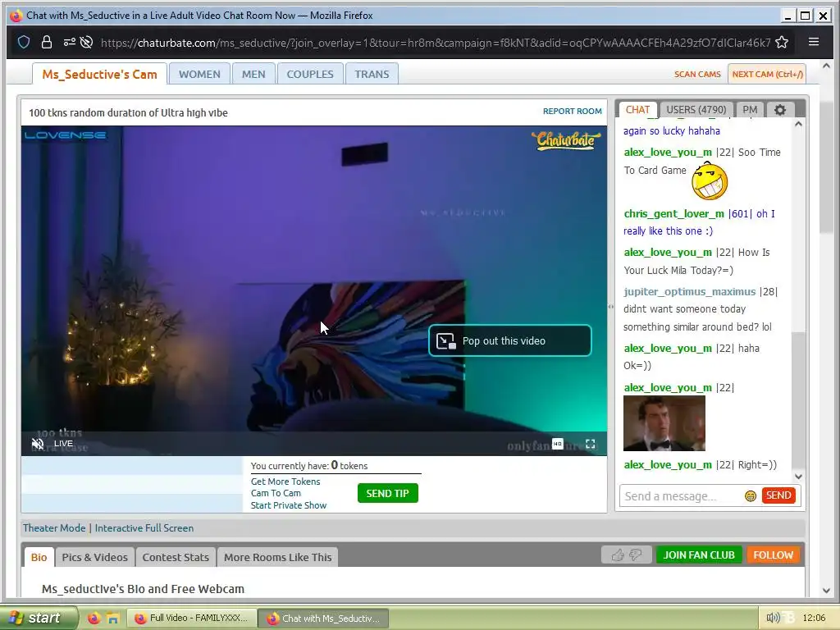Open site permissions icon in address bar
This screenshot has height=630, width=840.
[x=69, y=42]
